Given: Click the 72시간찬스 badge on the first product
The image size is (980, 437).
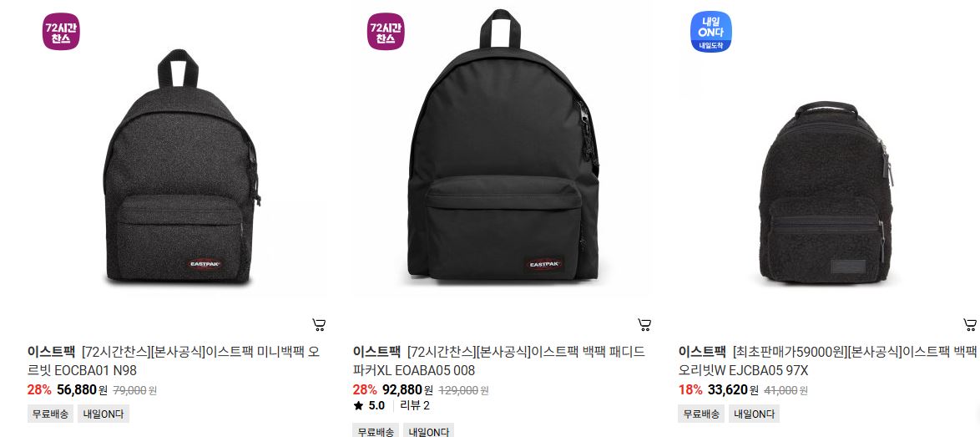Looking at the screenshot, I should pos(61,31).
